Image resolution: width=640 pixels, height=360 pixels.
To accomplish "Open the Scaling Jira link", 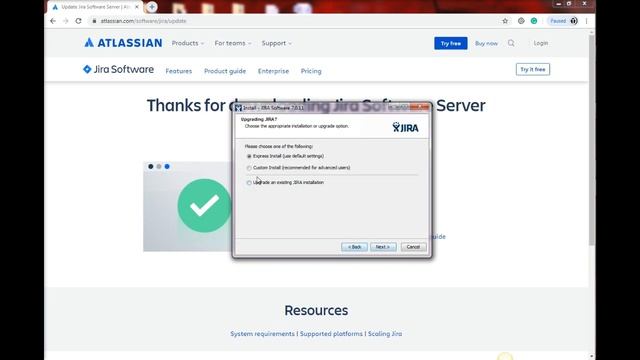I will 385,334.
